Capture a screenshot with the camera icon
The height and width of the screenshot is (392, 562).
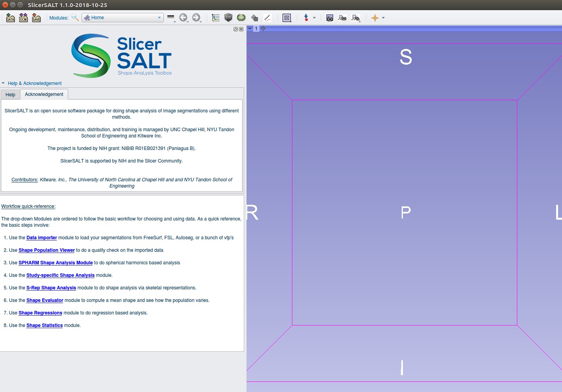click(x=330, y=18)
